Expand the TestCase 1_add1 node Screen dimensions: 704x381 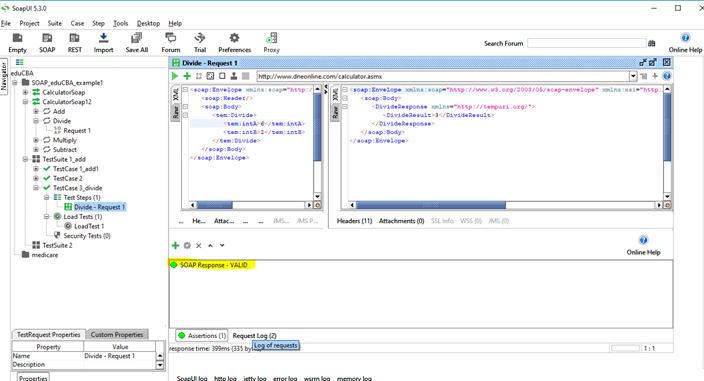36,169
